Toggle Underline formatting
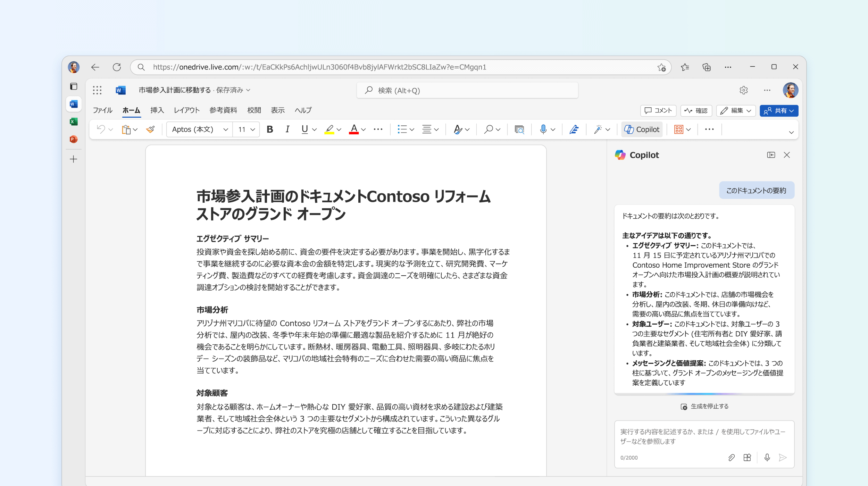 [x=304, y=129]
